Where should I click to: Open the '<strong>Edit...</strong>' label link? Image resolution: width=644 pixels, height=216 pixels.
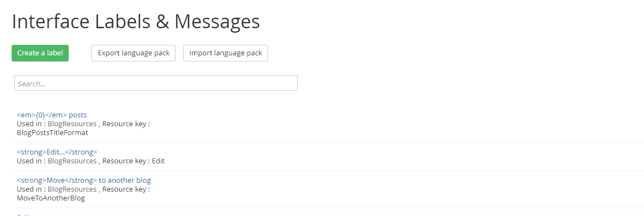pyautogui.click(x=57, y=152)
